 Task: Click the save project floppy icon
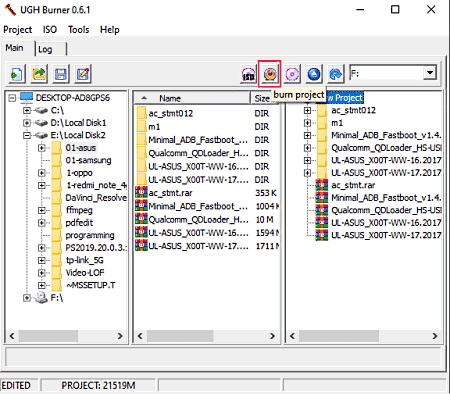coord(61,74)
